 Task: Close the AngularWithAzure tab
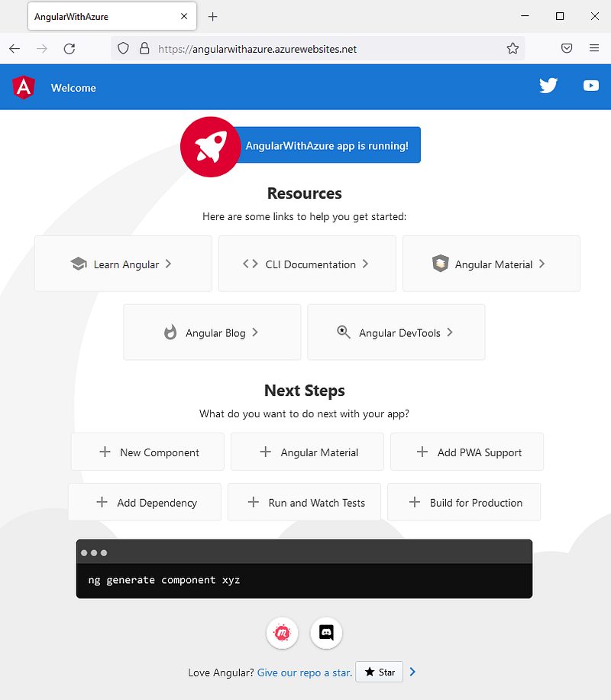(x=184, y=17)
